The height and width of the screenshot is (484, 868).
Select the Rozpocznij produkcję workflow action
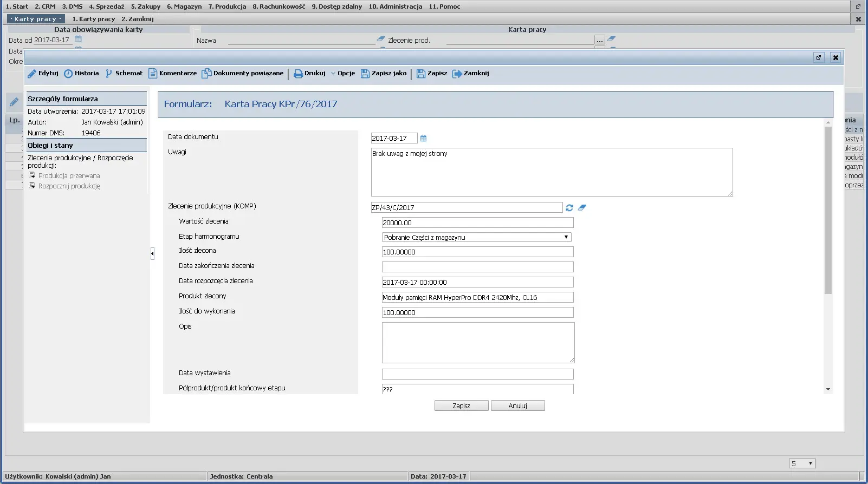click(69, 186)
